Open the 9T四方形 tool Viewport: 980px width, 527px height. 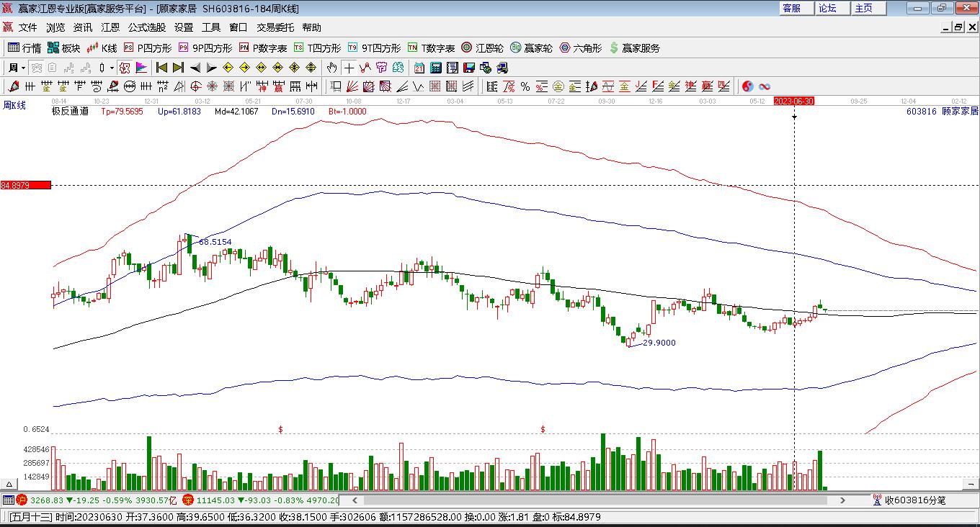[x=374, y=48]
